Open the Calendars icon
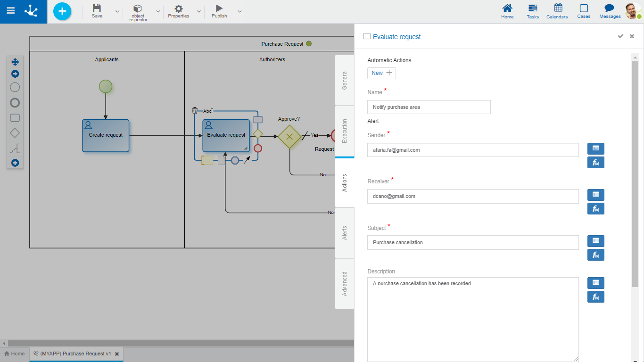 pos(558,8)
